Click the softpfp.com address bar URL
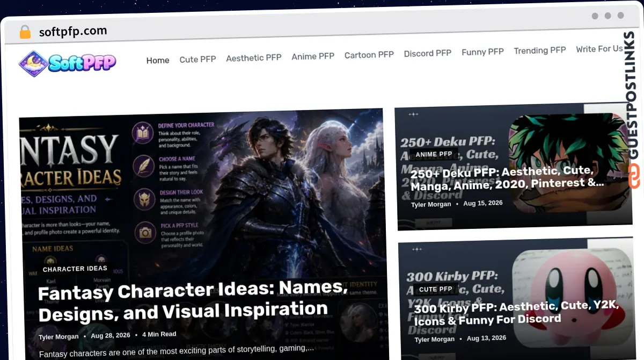Image resolution: width=644 pixels, height=360 pixels. [73, 31]
